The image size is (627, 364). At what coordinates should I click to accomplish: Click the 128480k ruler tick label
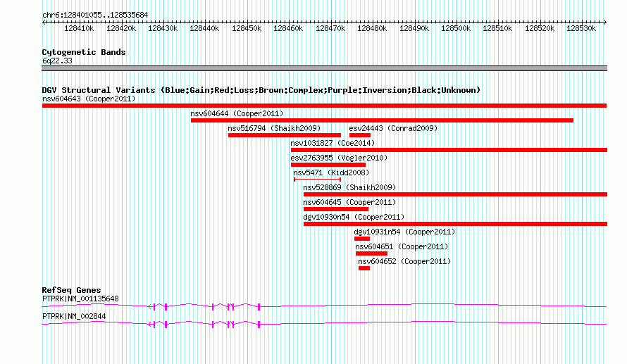point(372,28)
